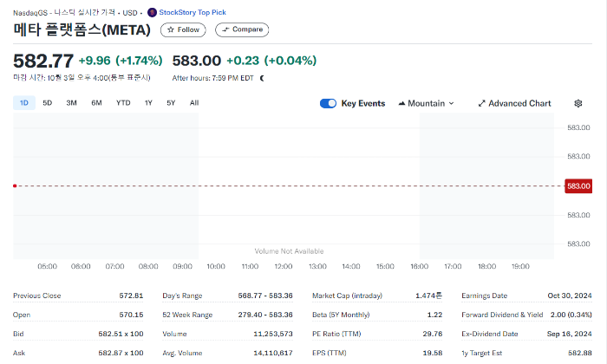Click the +9.96 (+1.74%) change figure
The width and height of the screenshot is (607, 364).
coord(121,61)
